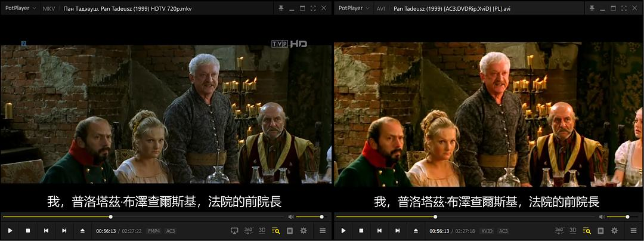The width and height of the screenshot is (644, 241).
Task: Toggle 360° video mode in left player
Action: (248, 230)
